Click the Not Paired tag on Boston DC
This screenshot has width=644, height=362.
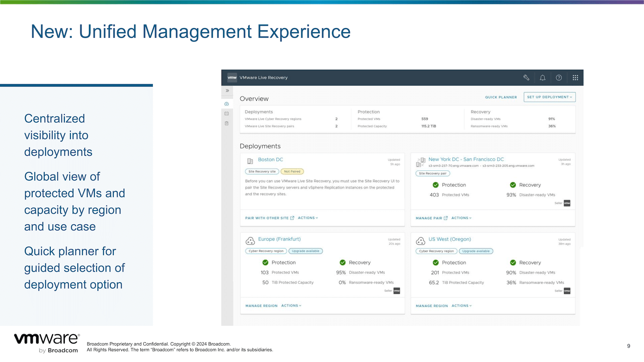[292, 172]
